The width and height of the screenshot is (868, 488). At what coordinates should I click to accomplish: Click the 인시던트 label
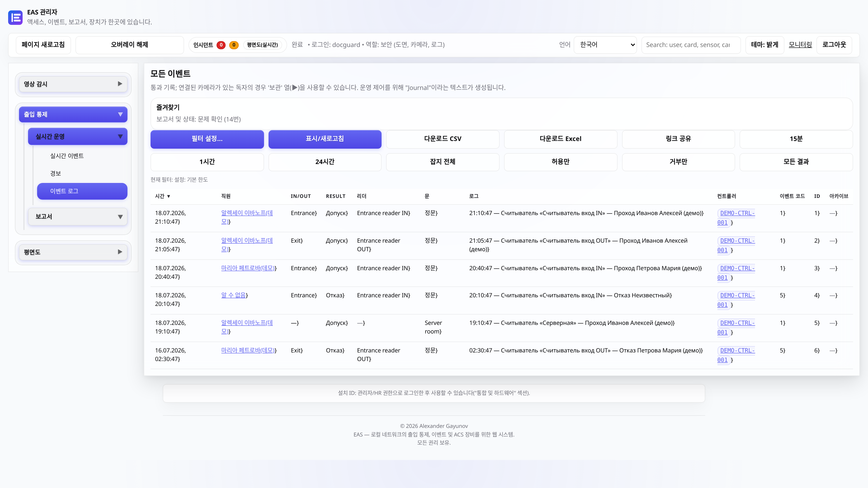coord(203,45)
